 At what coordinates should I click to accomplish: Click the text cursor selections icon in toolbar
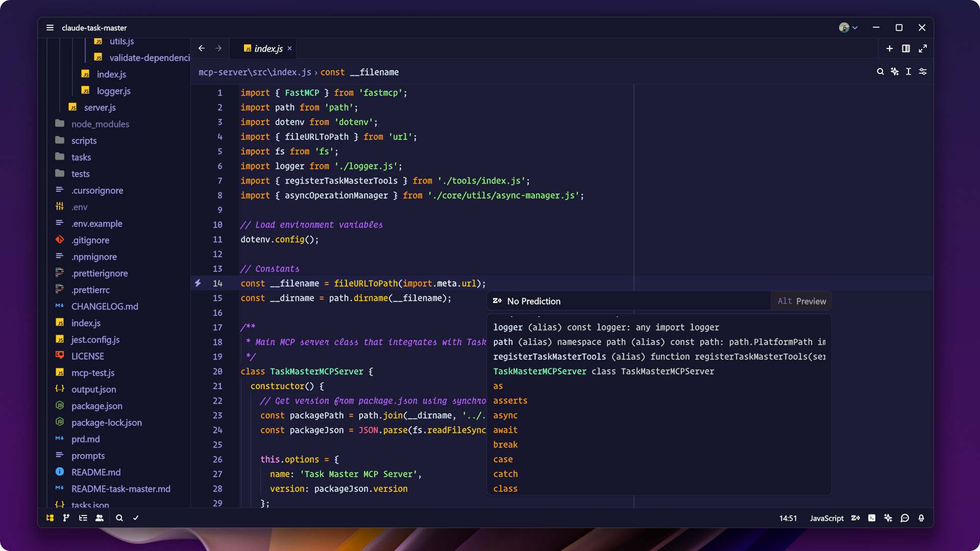[909, 72]
